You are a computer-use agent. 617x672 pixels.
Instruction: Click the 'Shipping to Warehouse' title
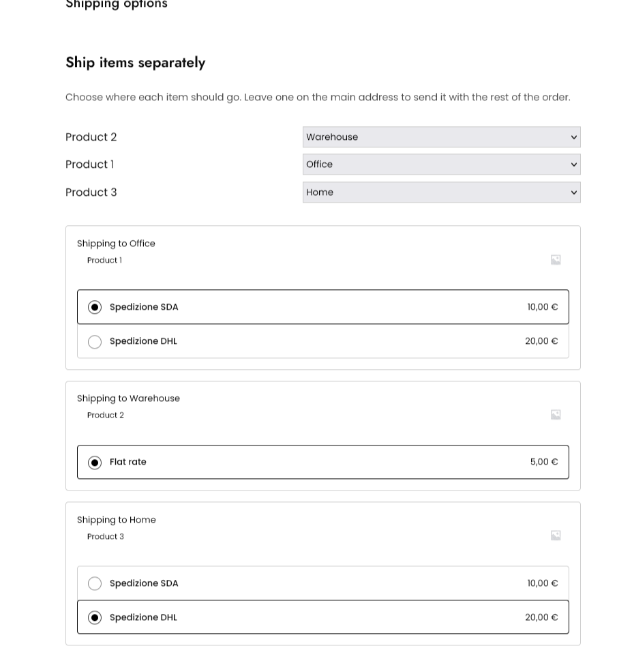tap(128, 398)
